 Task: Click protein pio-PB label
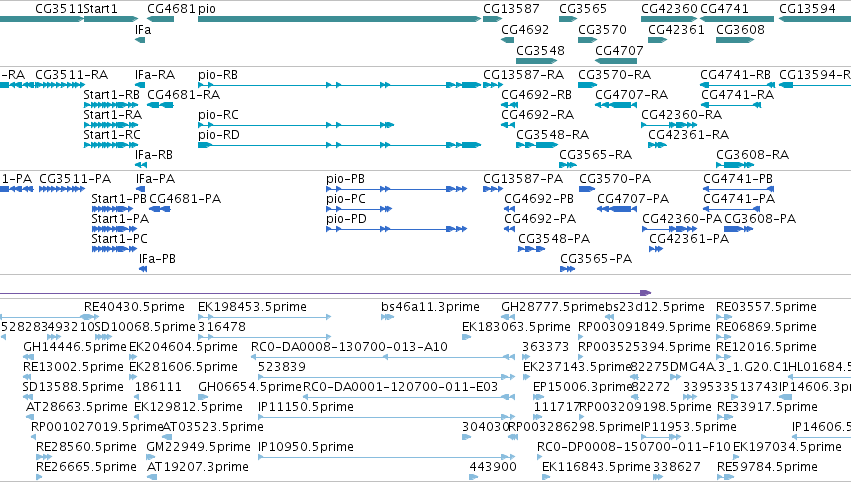tap(345, 179)
